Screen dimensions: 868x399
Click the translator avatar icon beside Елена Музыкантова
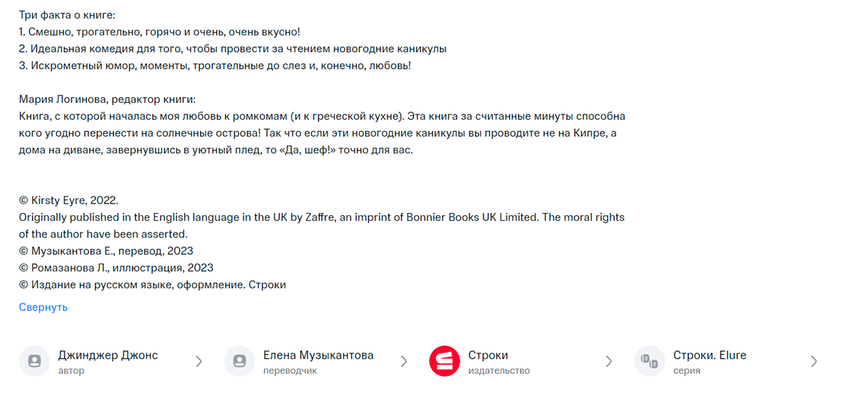click(x=239, y=361)
